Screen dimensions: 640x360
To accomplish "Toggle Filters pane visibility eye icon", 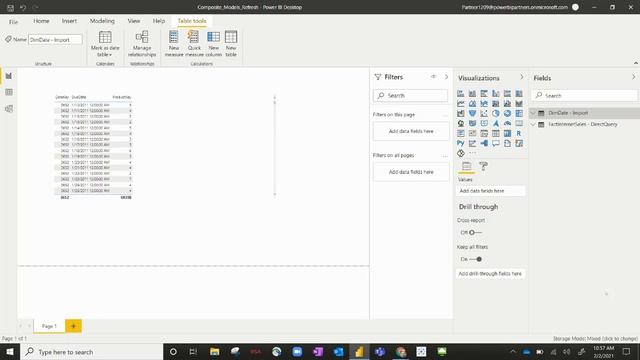I will point(433,77).
